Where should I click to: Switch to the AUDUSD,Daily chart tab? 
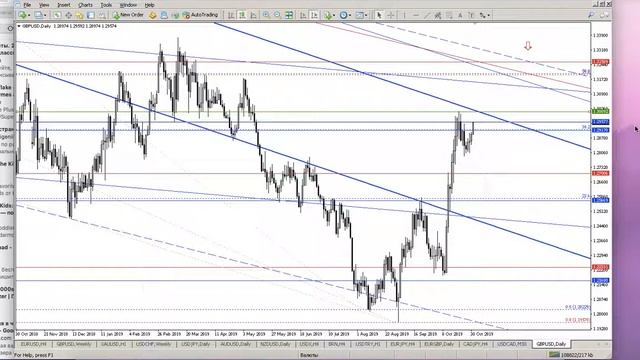236,344
